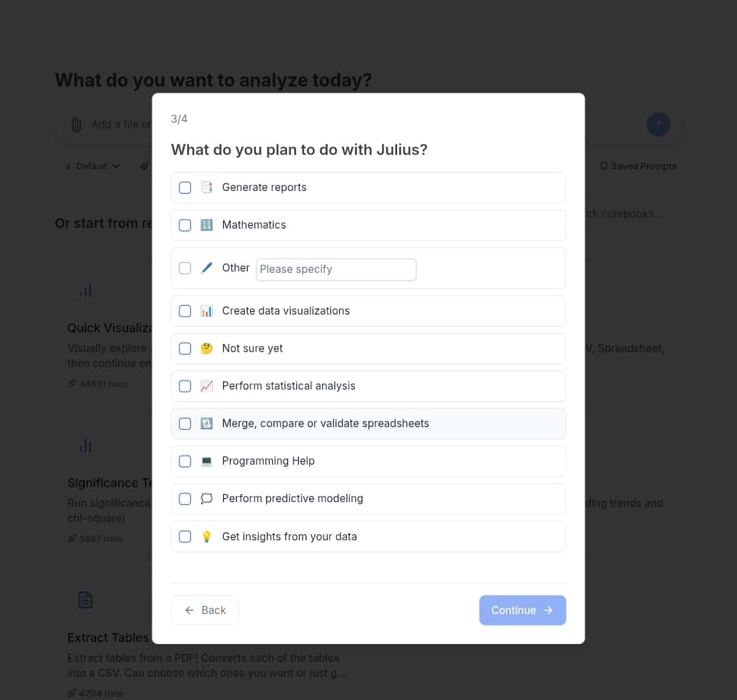Click the thinking face emoji icon

coord(206,349)
